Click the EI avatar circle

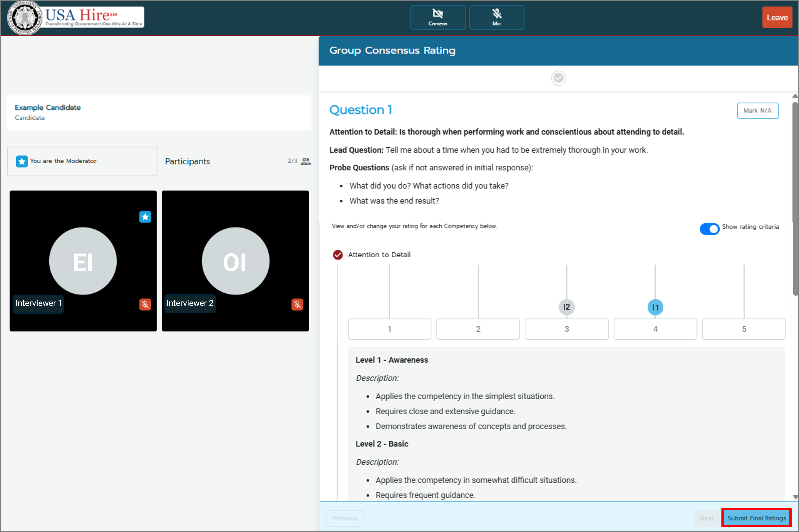click(83, 261)
